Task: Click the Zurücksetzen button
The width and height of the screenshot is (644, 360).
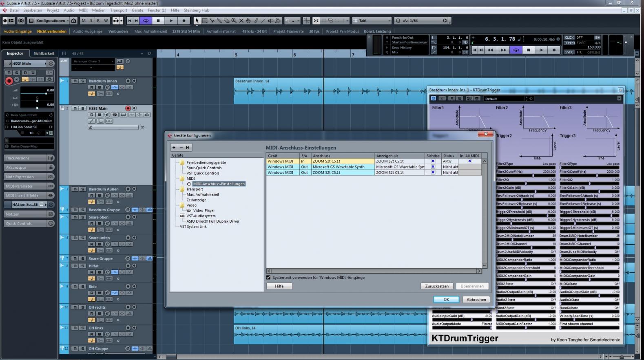Action: click(x=437, y=286)
